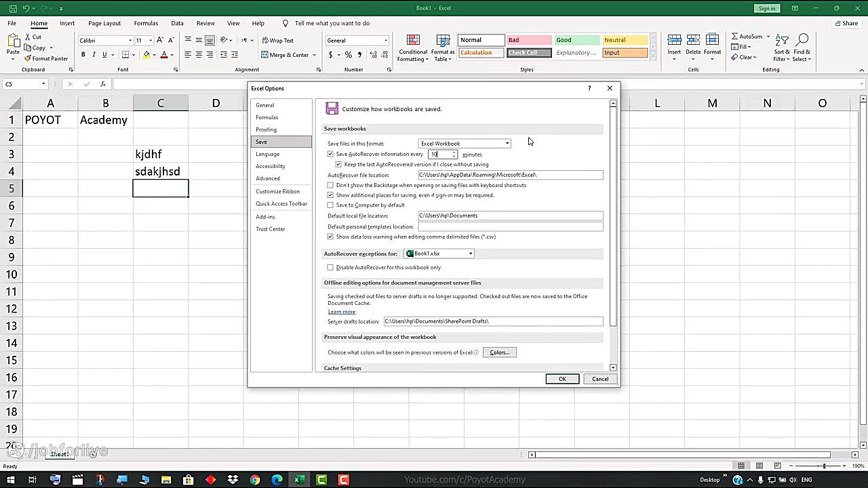868x488 pixels.
Task: Expand the cell Styles gallery
Action: [x=654, y=57]
